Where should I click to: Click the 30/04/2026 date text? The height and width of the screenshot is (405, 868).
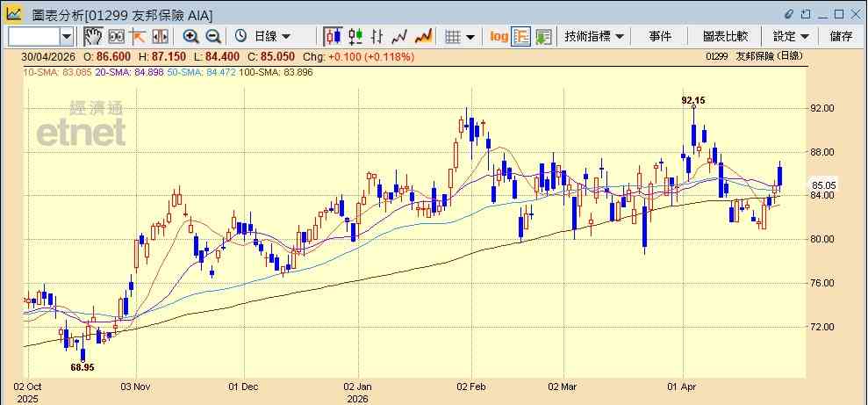pyautogui.click(x=49, y=56)
